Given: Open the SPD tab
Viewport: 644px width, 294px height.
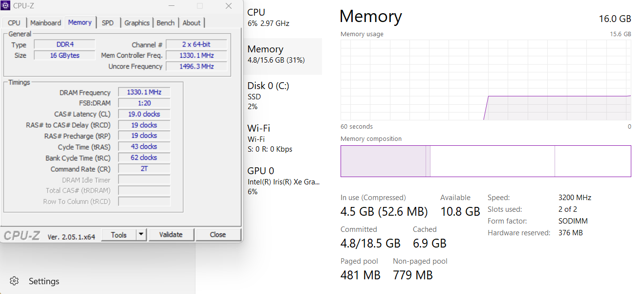Looking at the screenshot, I should 107,23.
